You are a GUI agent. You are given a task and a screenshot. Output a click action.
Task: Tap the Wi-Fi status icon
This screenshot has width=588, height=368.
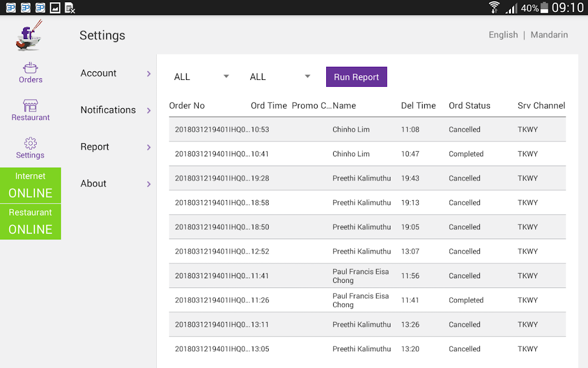pyautogui.click(x=494, y=7)
